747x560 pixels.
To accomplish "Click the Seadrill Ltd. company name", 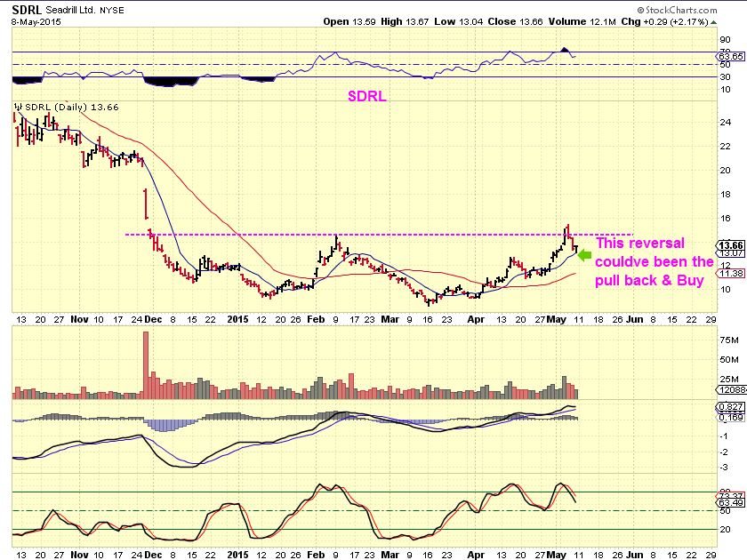I will click(70, 10).
